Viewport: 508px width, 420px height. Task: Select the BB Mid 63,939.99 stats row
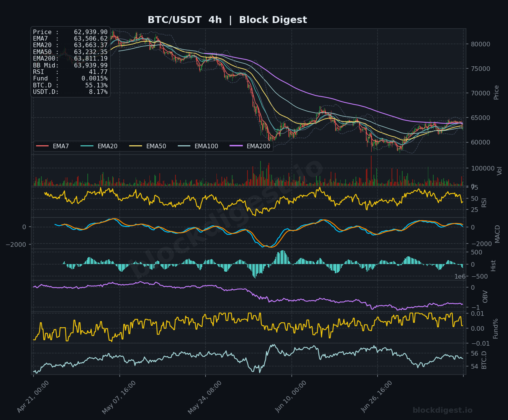click(70, 65)
